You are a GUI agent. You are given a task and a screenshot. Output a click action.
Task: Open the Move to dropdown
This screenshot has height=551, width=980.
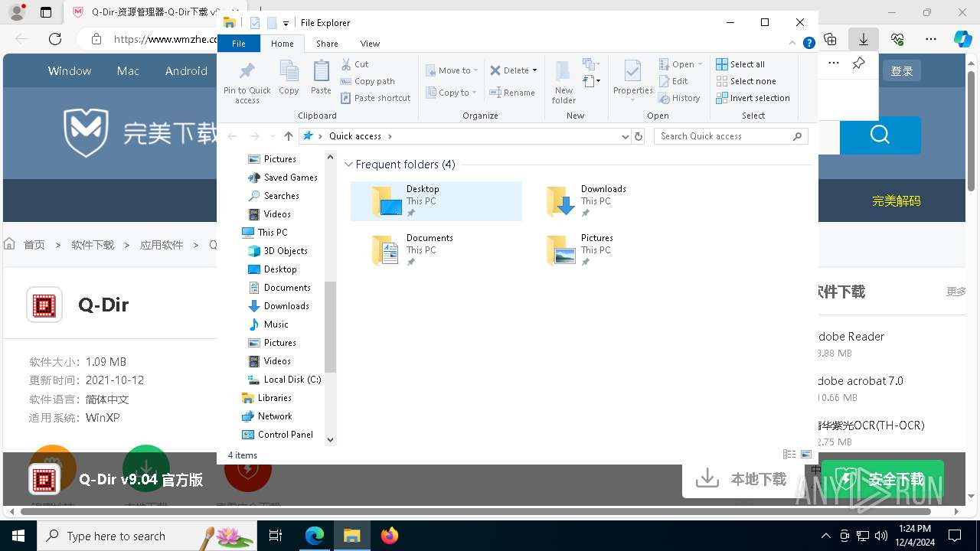click(452, 70)
